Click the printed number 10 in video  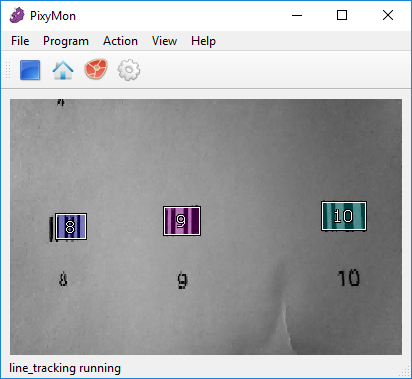348,278
